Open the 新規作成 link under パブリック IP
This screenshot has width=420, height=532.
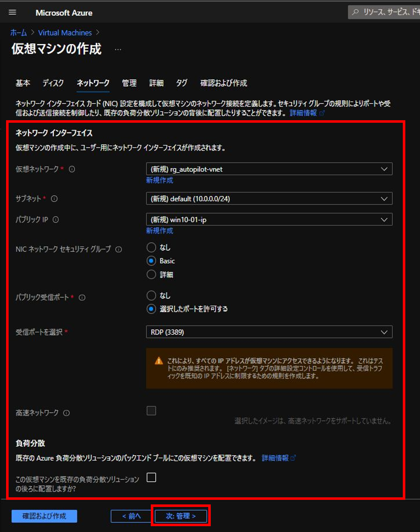[159, 231]
